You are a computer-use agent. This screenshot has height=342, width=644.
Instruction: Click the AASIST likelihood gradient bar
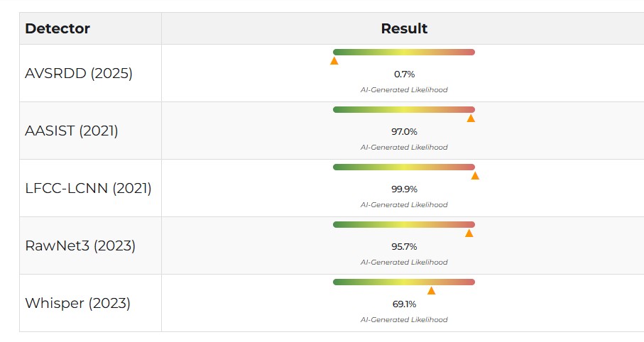pyautogui.click(x=403, y=109)
